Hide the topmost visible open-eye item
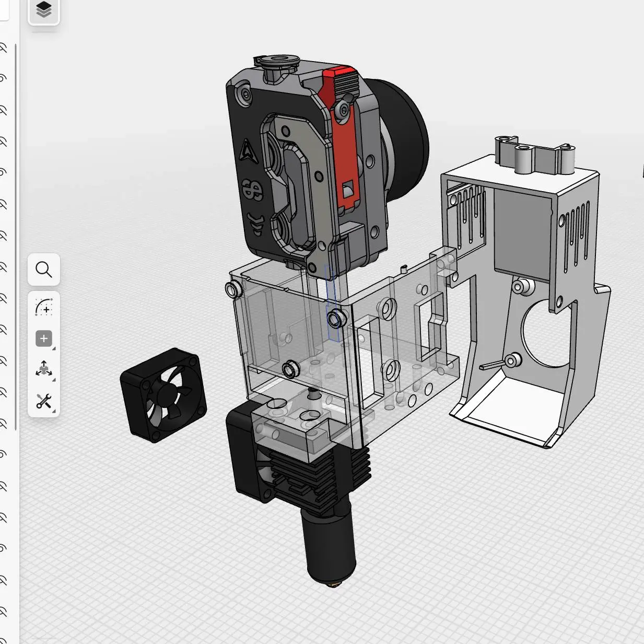 click(3, 78)
